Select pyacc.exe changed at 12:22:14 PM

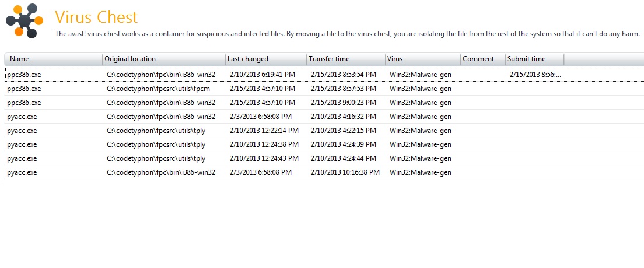(x=324, y=131)
